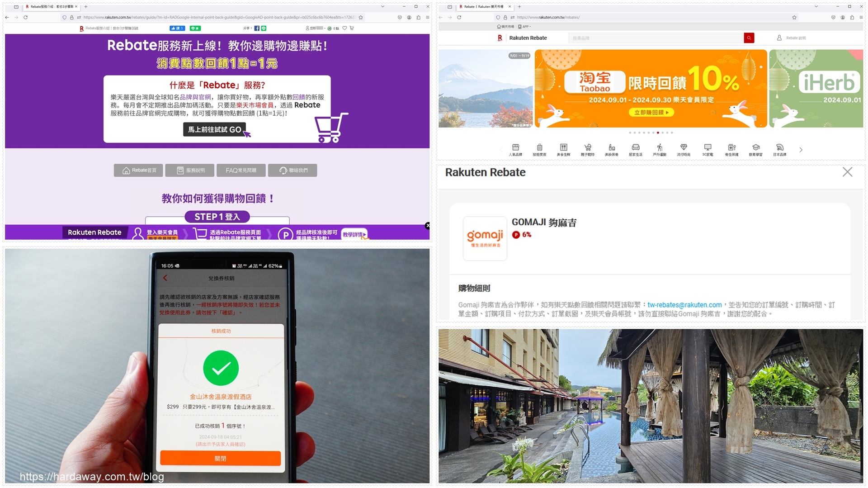Tap the back arrow on the phone screen
The width and height of the screenshot is (868, 488).
pyautogui.click(x=165, y=278)
